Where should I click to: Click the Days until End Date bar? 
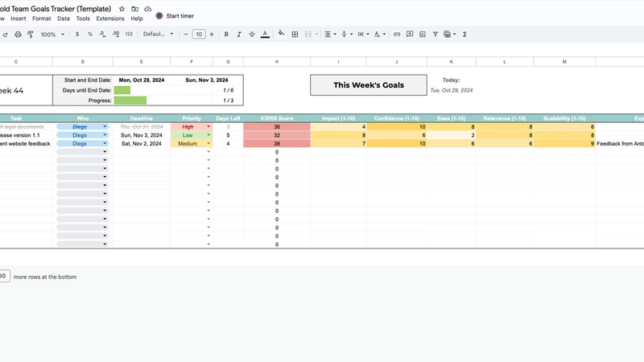122,90
